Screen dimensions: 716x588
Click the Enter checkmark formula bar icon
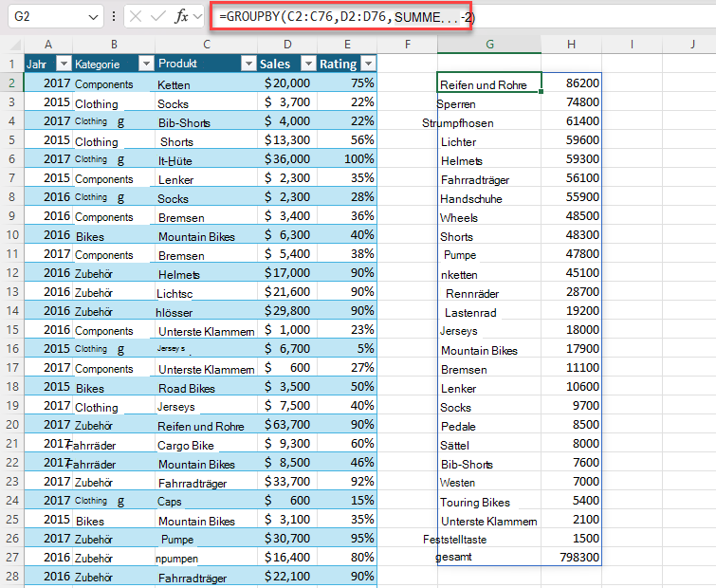158,17
